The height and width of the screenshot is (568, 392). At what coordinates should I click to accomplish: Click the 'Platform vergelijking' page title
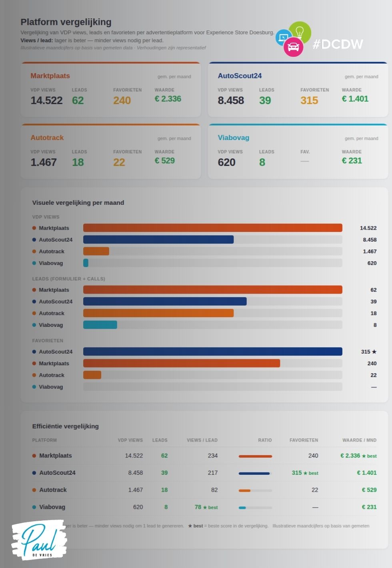66,22
